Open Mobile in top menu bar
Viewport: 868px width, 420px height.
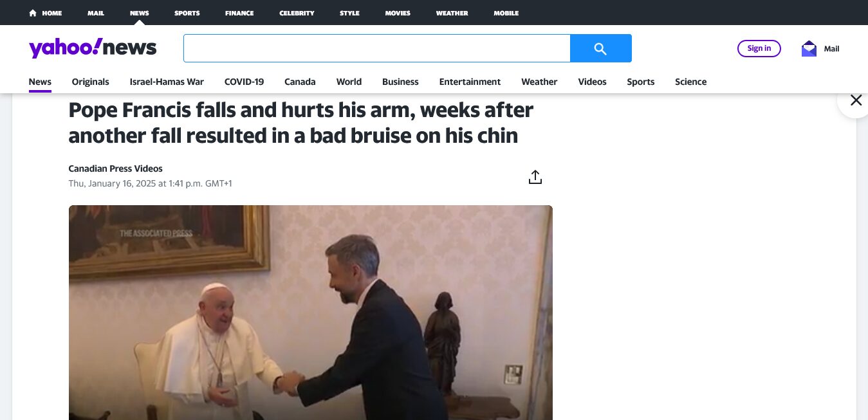tap(506, 13)
